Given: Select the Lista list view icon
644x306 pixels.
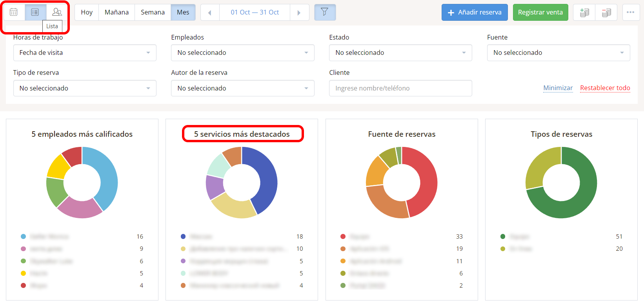Looking at the screenshot, I should point(35,12).
